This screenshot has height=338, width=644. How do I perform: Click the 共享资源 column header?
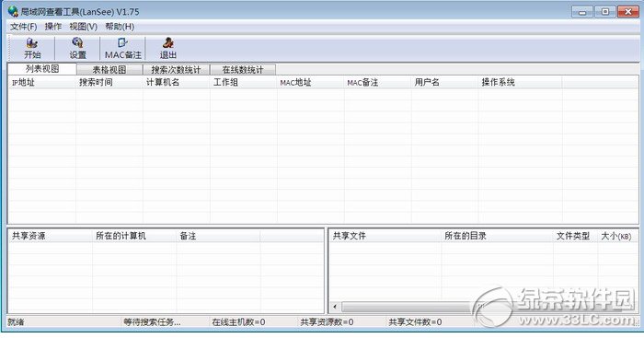click(51, 236)
